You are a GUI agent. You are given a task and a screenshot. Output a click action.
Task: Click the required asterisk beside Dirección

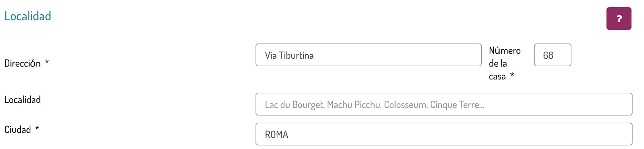47,62
